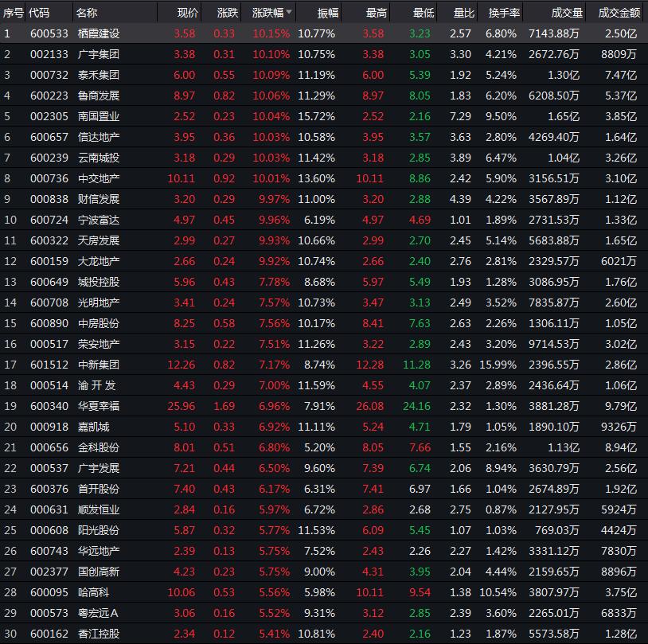Viewport: 648px width, 644px height.
Task: Sort by 最高 column header
Action: [x=377, y=13]
